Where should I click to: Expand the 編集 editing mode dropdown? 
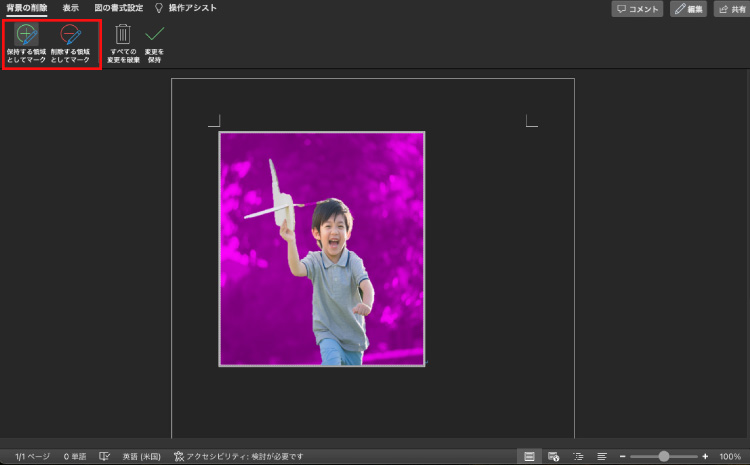point(689,9)
